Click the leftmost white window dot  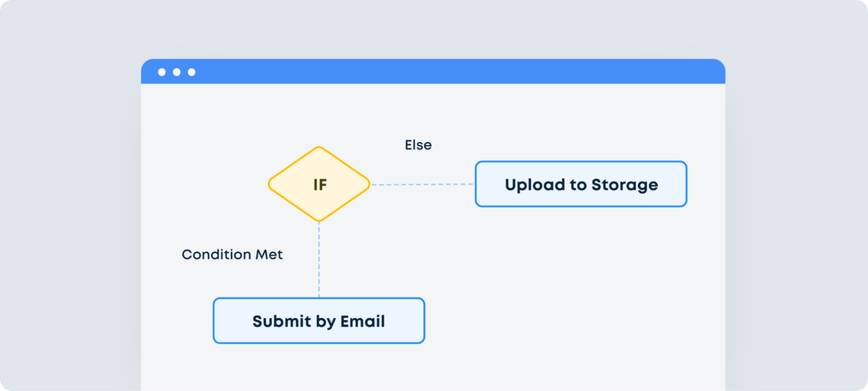click(x=162, y=72)
